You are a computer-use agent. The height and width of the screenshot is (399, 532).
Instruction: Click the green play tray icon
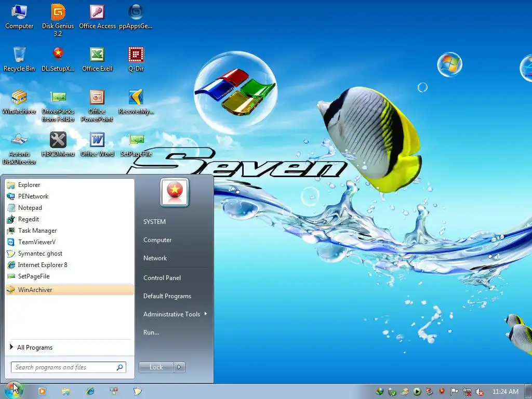417,392
